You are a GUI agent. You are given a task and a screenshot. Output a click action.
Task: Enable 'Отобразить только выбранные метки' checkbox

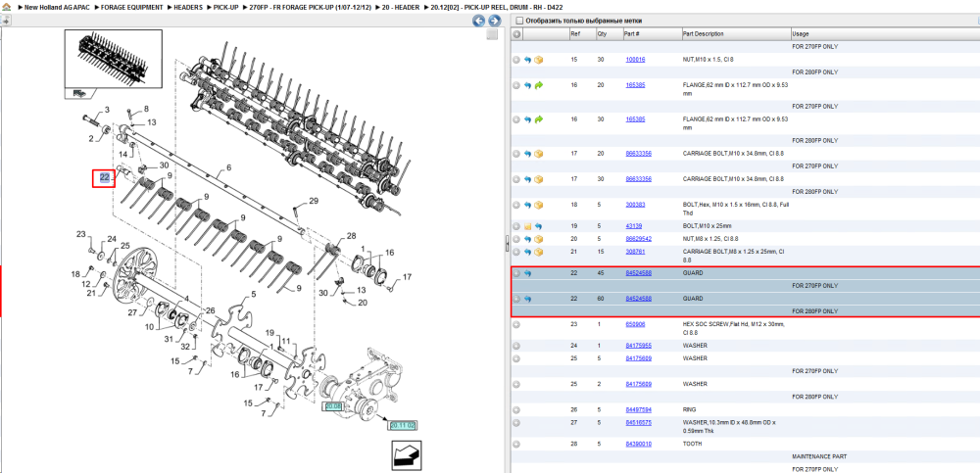click(518, 21)
